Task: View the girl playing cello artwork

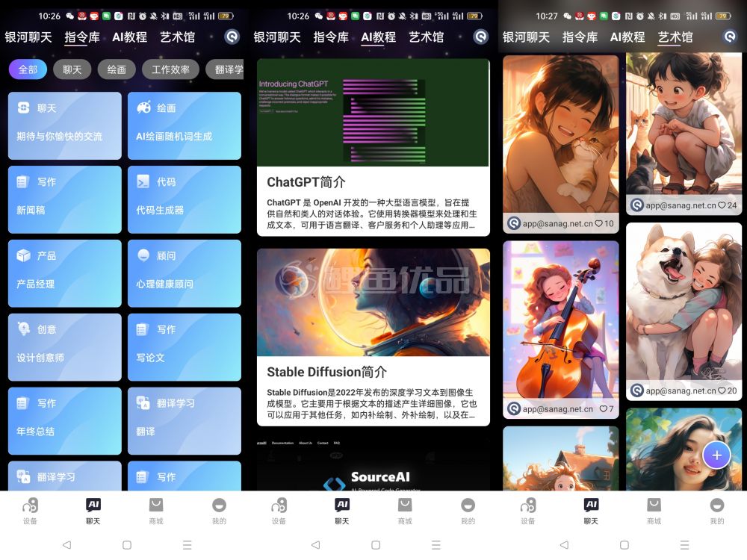Action: pos(561,320)
